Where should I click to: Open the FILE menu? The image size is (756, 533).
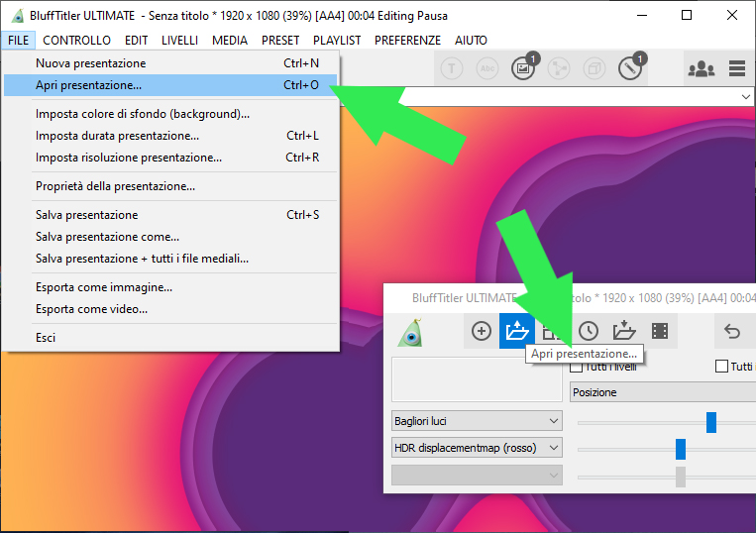pos(18,41)
